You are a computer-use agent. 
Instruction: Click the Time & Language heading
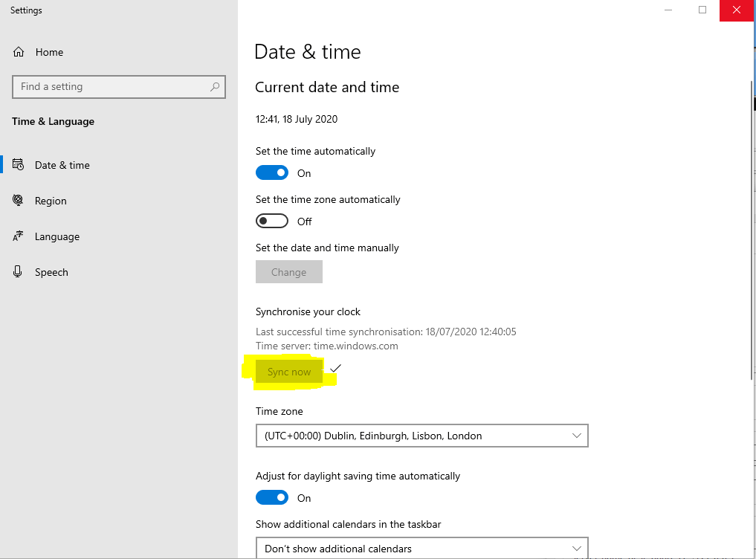pos(53,122)
